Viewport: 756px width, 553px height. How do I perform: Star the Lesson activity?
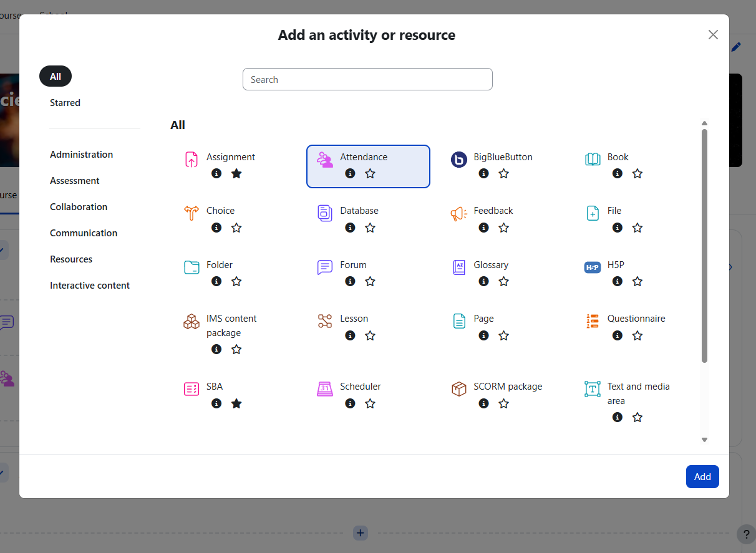370,335
